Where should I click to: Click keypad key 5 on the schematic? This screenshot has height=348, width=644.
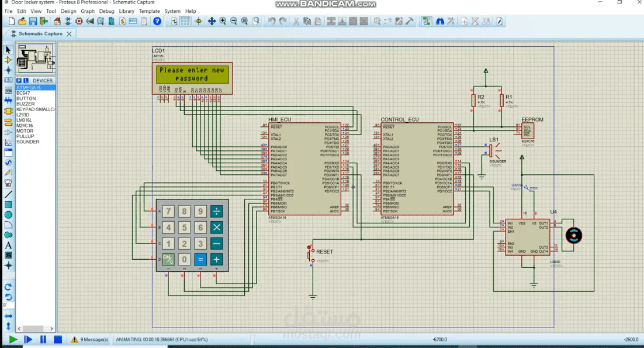coord(185,227)
